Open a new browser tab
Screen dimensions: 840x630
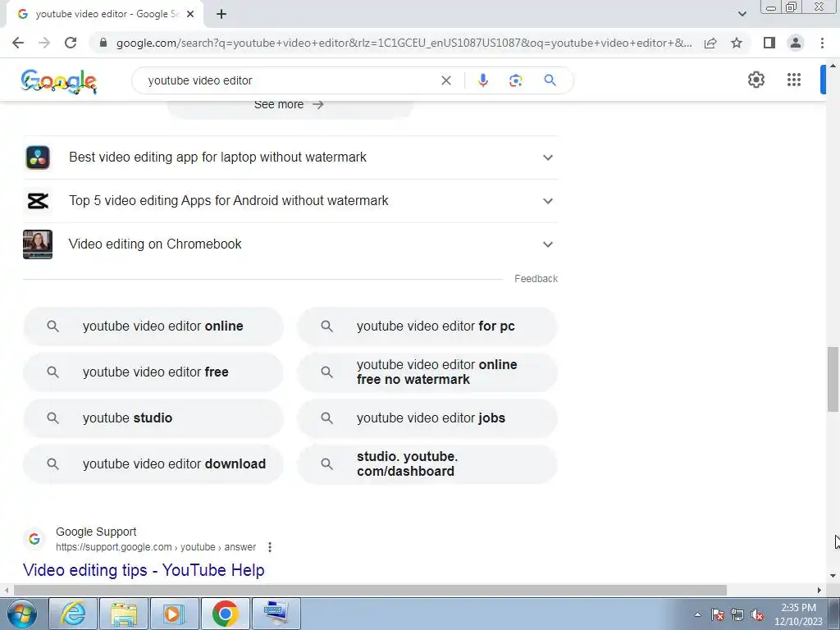pyautogui.click(x=221, y=14)
